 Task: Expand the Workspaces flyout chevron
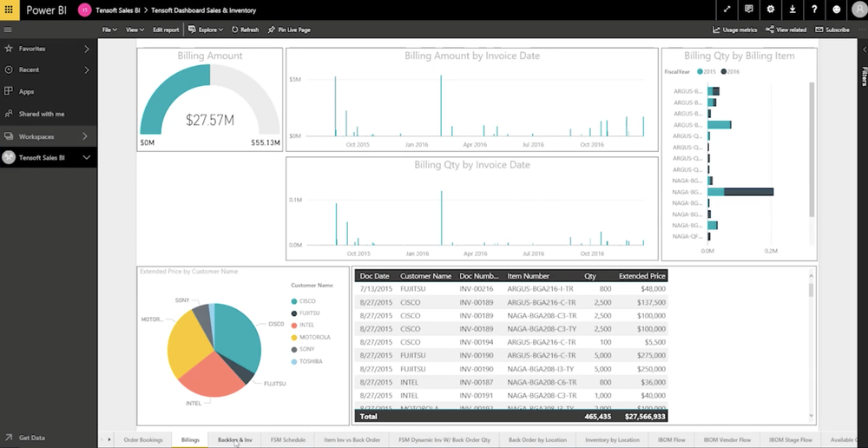(x=85, y=136)
